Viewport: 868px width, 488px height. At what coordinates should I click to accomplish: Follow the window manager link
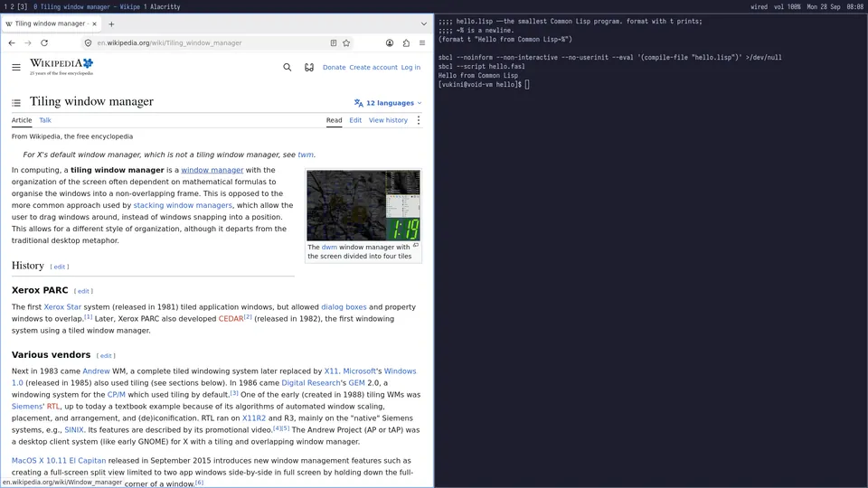click(x=212, y=170)
